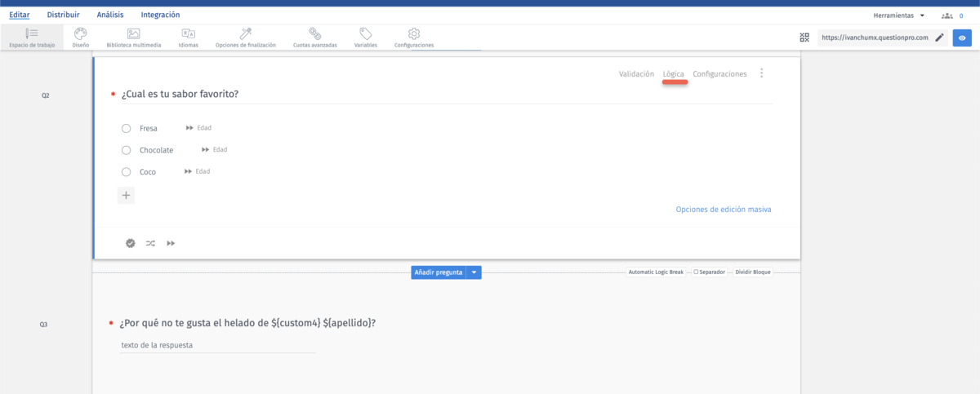The height and width of the screenshot is (394, 980).
Task: Go to the Análisis tab
Action: (x=110, y=15)
